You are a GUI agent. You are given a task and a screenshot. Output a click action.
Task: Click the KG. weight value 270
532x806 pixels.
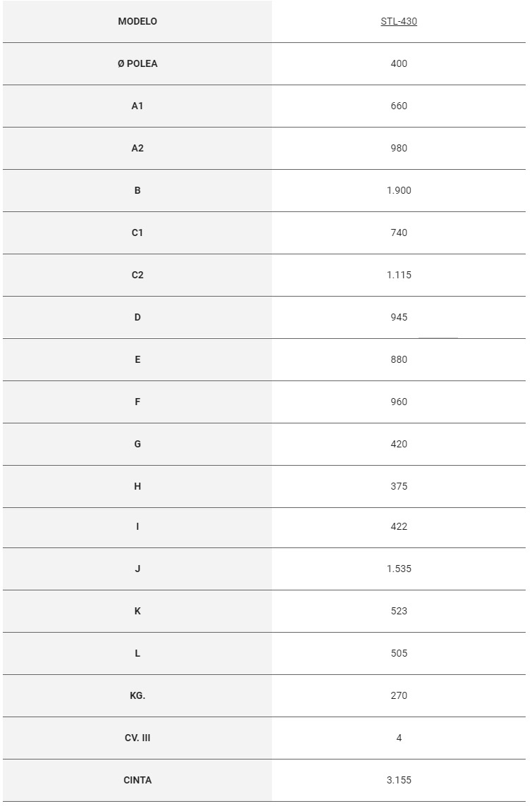[x=399, y=695]
